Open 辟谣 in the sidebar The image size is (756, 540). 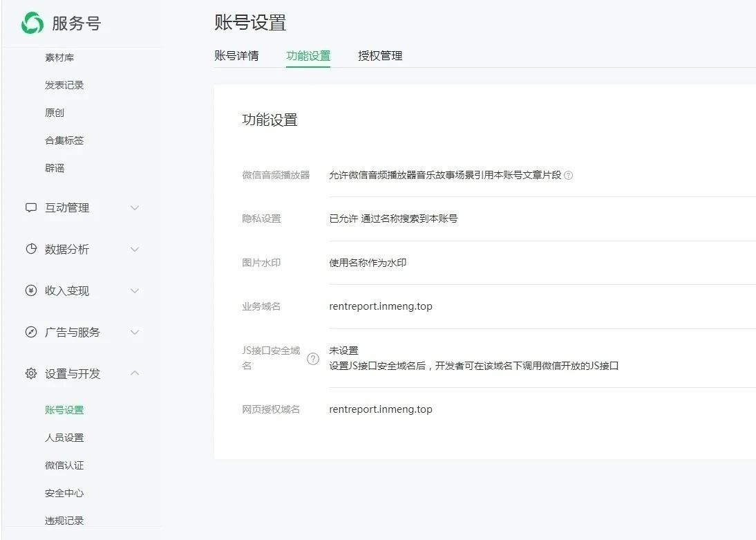(x=55, y=168)
